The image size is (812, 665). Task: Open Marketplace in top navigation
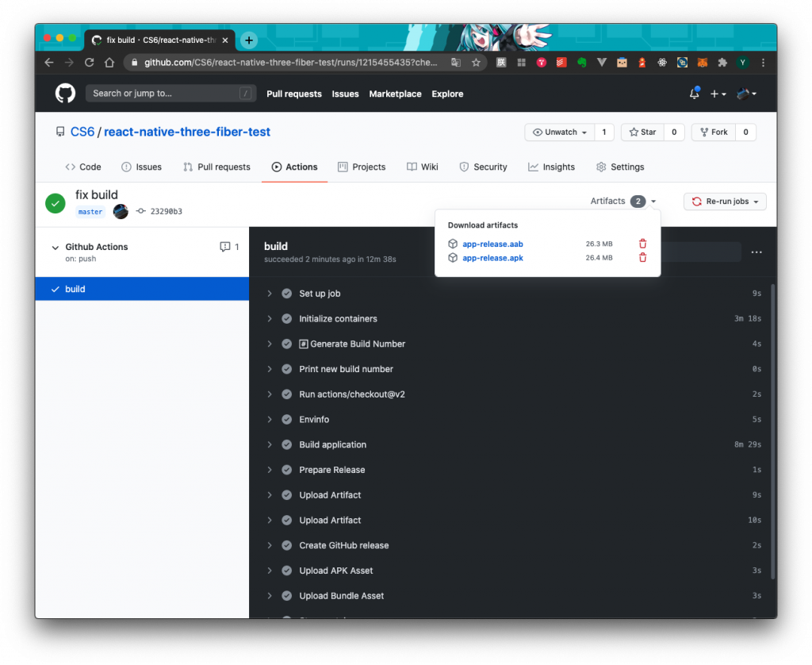(x=395, y=94)
